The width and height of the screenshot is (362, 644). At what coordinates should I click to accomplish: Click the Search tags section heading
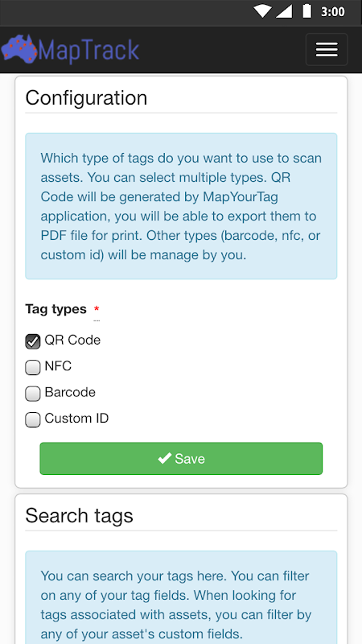[79, 516]
